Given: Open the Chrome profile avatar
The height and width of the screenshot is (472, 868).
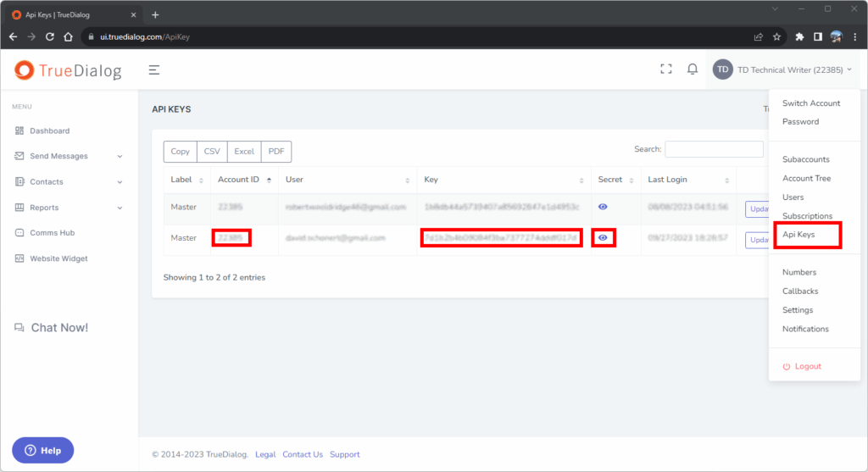Looking at the screenshot, I should (836, 36).
